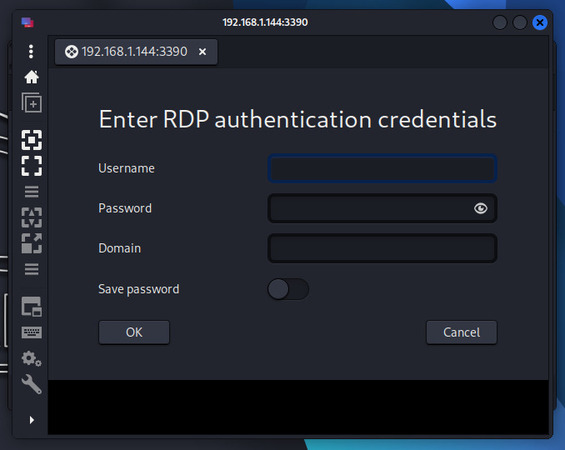Click the Cancel button
This screenshot has height=450, width=565.
pos(462,332)
